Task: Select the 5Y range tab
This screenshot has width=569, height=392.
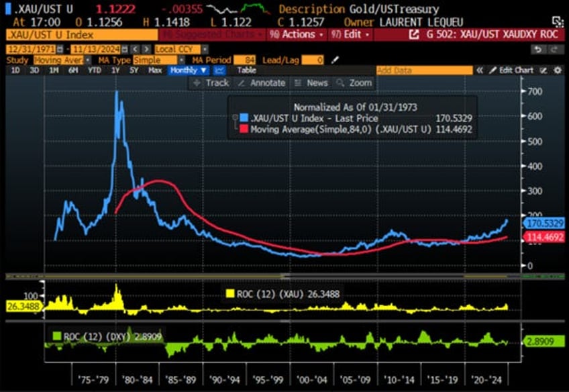Action: click(x=134, y=70)
